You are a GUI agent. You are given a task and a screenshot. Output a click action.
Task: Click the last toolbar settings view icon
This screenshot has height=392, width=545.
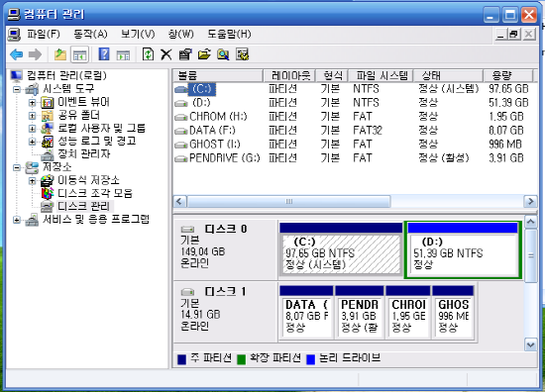(x=242, y=54)
